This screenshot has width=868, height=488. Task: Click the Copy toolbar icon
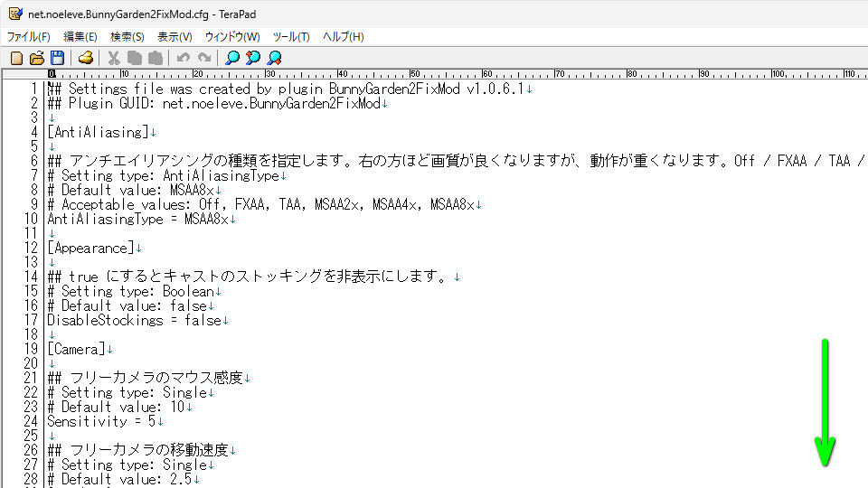pyautogui.click(x=135, y=58)
